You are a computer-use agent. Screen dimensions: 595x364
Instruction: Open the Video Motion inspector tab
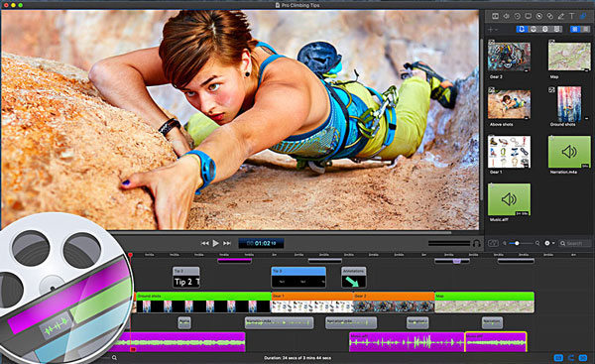518,16
